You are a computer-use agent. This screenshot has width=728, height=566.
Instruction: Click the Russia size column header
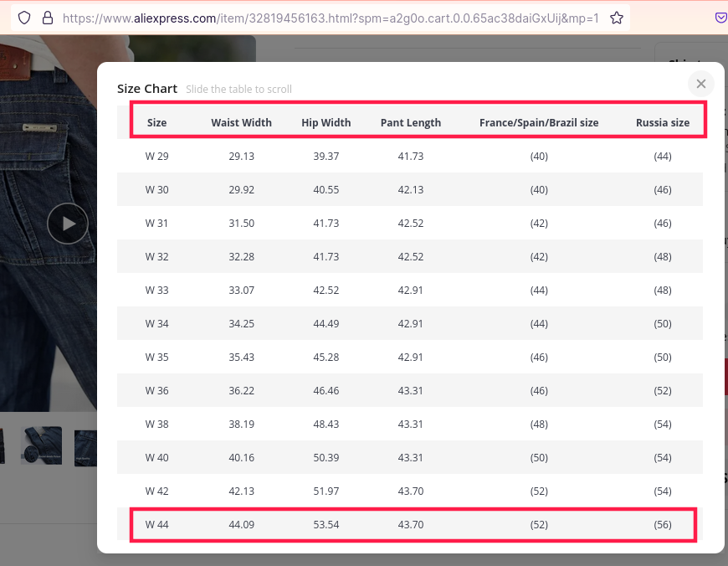(662, 122)
